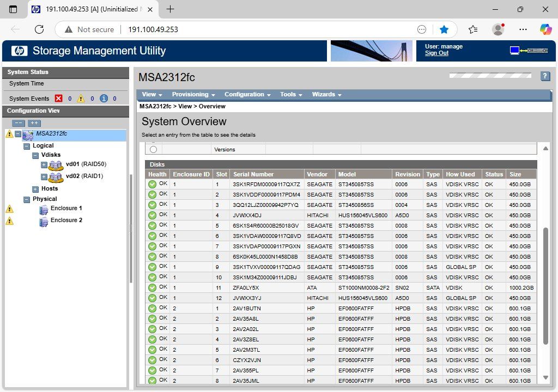Click the Enclosure ID column header
This screenshot has width=558, height=392.
pyautogui.click(x=191, y=174)
